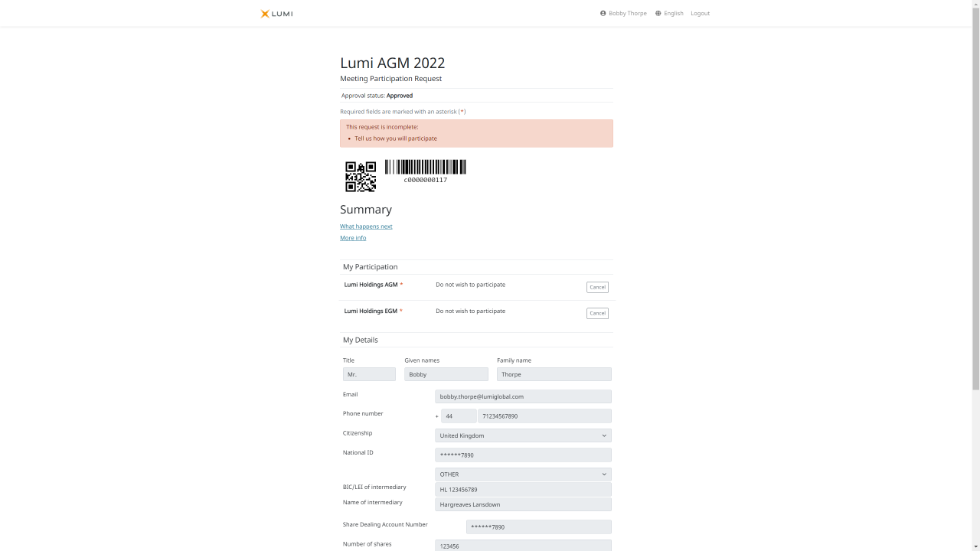Click the 'Lumi Holdings EGM' label

371,311
